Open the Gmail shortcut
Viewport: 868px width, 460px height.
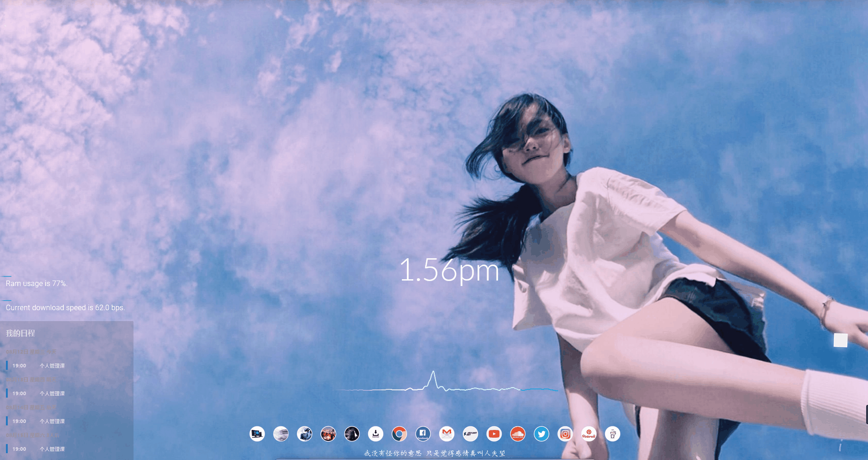coord(447,434)
